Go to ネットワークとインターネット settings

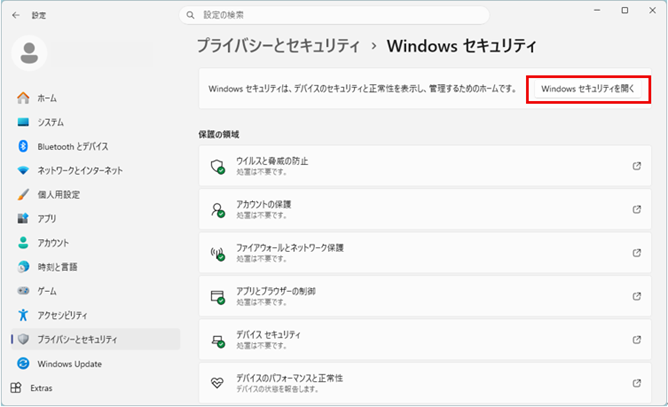80,170
